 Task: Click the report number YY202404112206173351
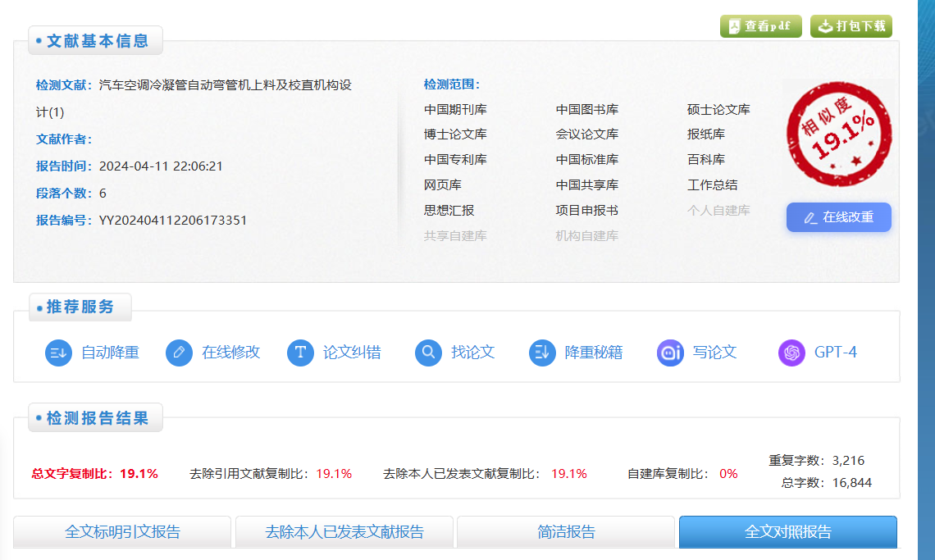[x=173, y=220]
